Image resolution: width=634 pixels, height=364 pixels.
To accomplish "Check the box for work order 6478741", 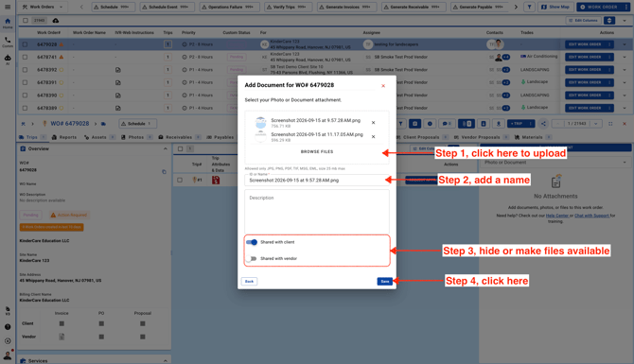I will (x=25, y=57).
